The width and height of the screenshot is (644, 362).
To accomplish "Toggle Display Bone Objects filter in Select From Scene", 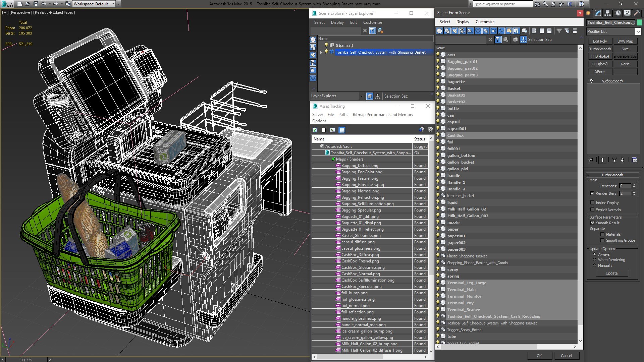I will (501, 31).
